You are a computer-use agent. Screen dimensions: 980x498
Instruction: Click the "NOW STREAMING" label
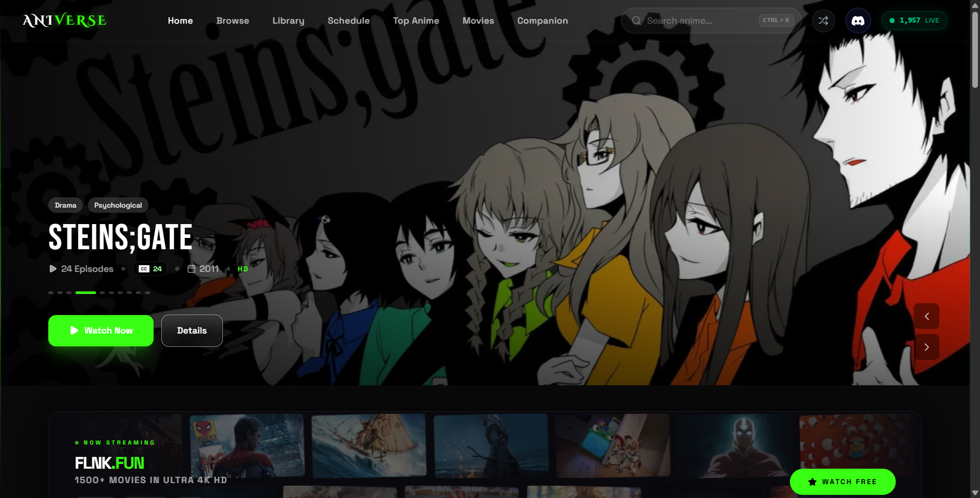click(119, 442)
